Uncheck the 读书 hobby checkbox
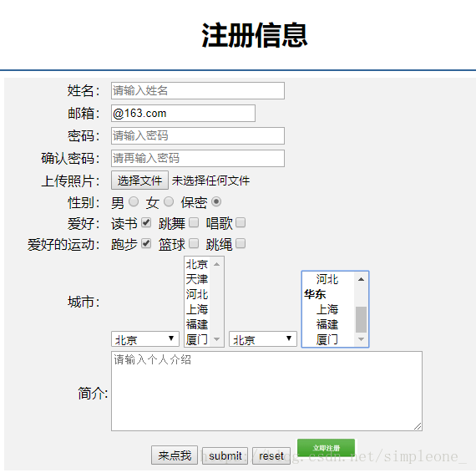Viewport: 476px width, 473px height. point(146,222)
